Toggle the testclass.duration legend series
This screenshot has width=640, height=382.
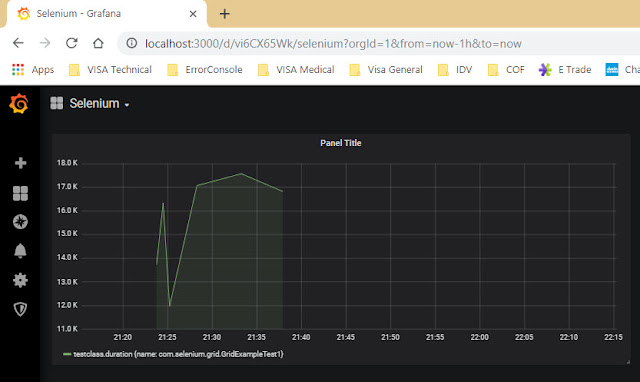click(x=178, y=354)
